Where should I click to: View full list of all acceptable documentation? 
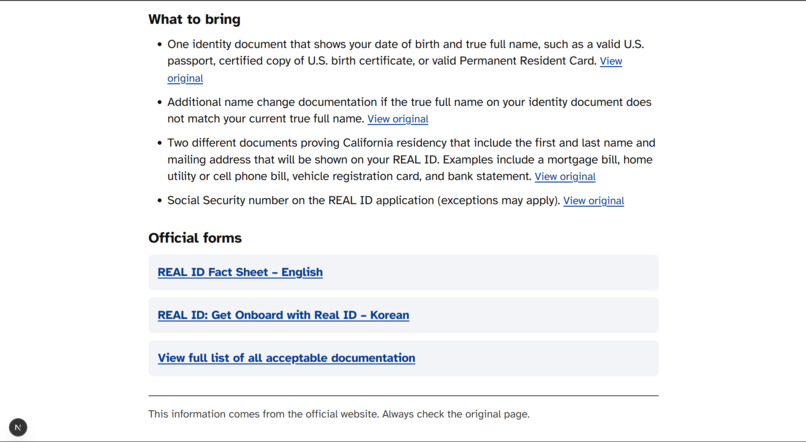(286, 358)
